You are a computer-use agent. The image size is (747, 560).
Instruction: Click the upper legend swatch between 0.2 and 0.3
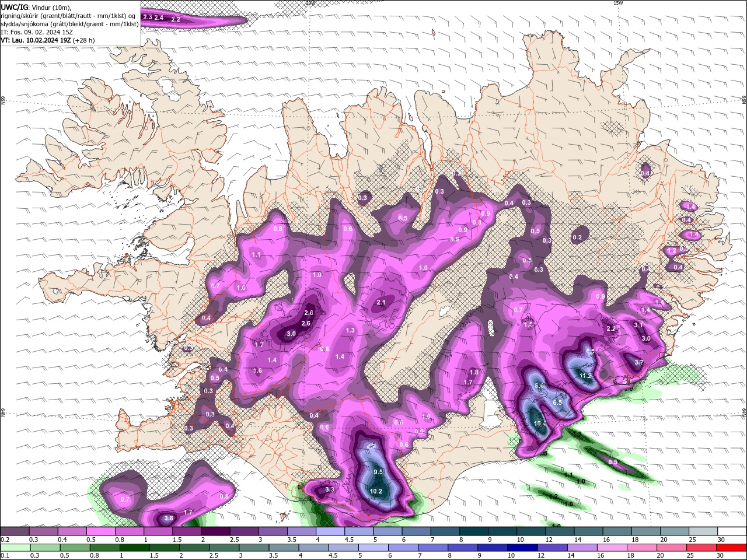coord(15,531)
